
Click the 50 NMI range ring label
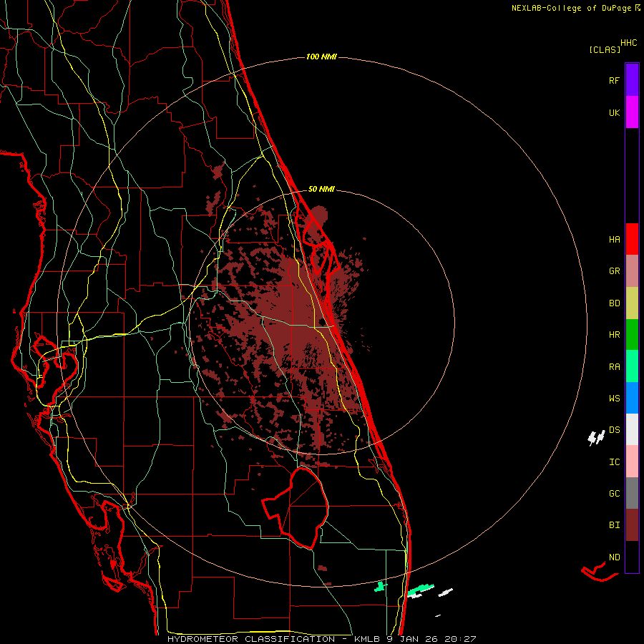[x=321, y=190]
